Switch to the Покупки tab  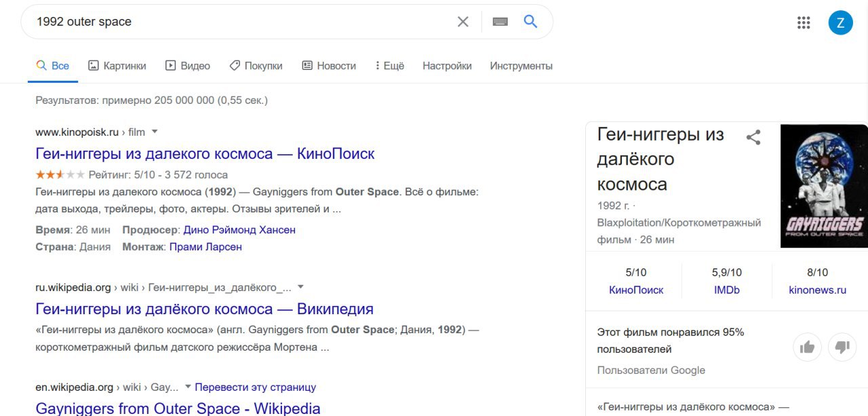point(256,66)
